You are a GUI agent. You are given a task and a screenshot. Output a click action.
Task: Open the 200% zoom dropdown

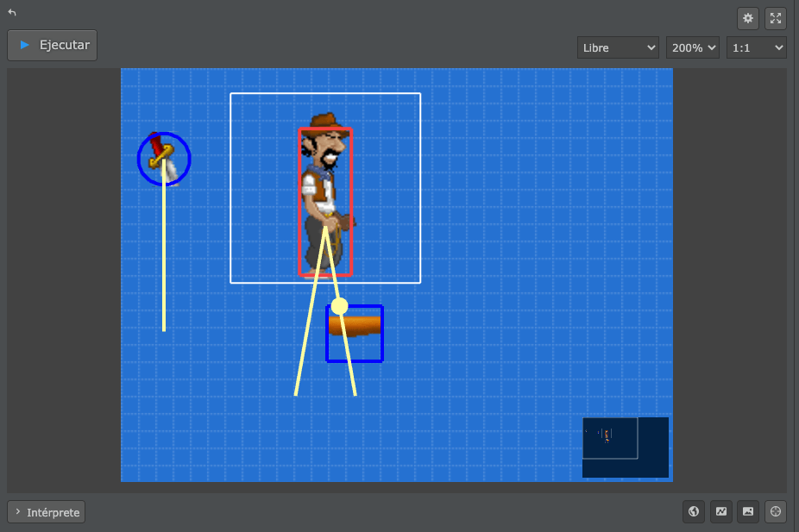(x=692, y=47)
